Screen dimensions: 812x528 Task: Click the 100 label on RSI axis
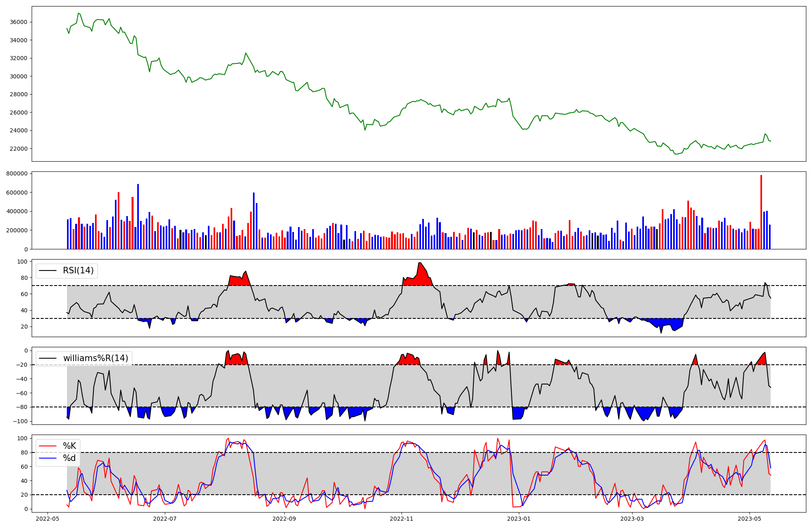[x=22, y=262]
